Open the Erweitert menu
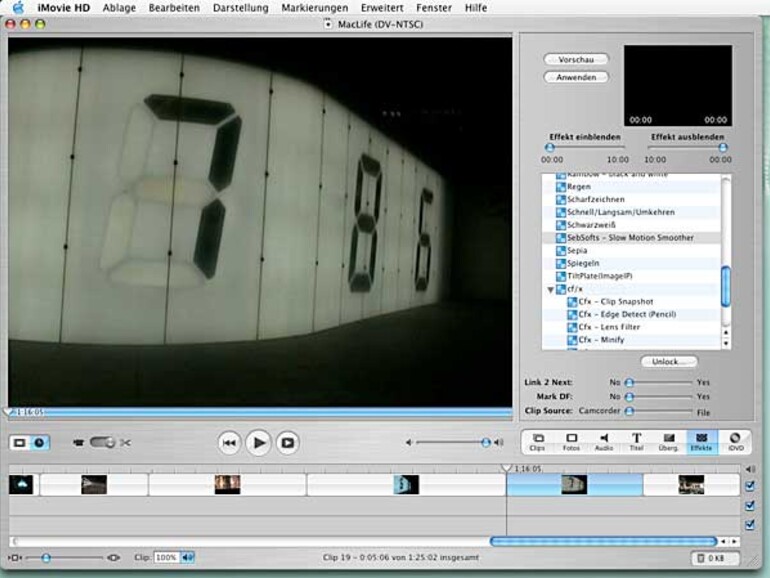 (382, 8)
